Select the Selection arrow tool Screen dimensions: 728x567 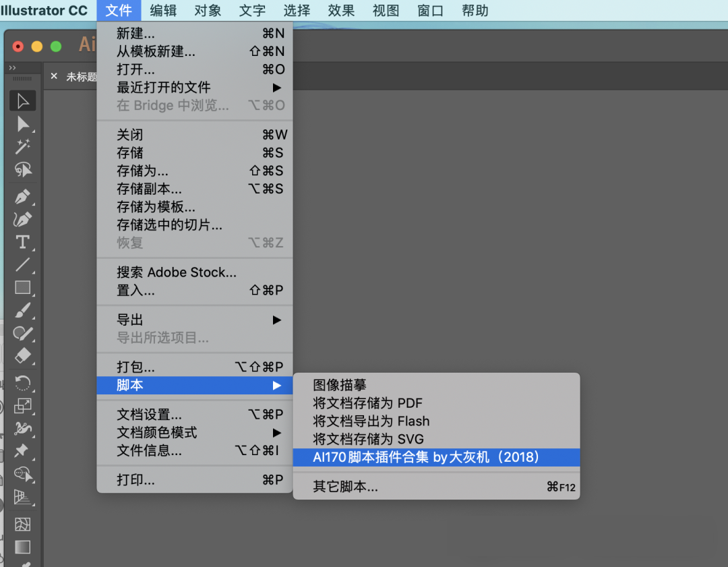coord(22,100)
